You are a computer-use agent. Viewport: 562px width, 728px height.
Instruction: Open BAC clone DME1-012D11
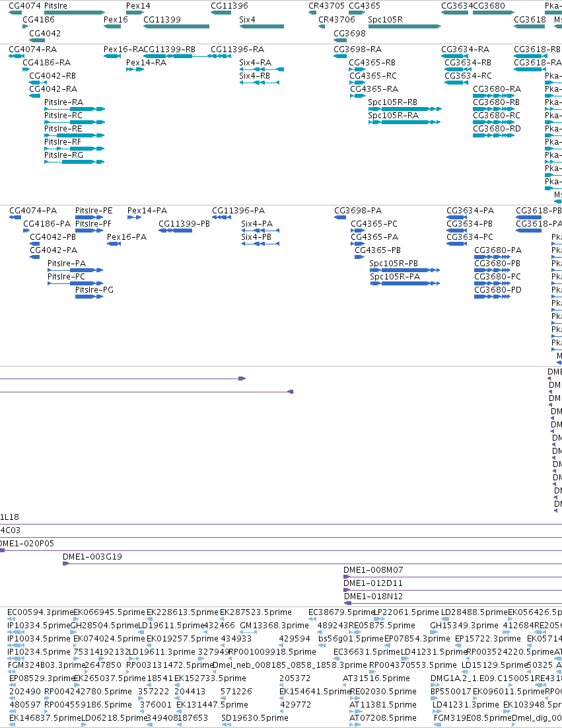373,583
